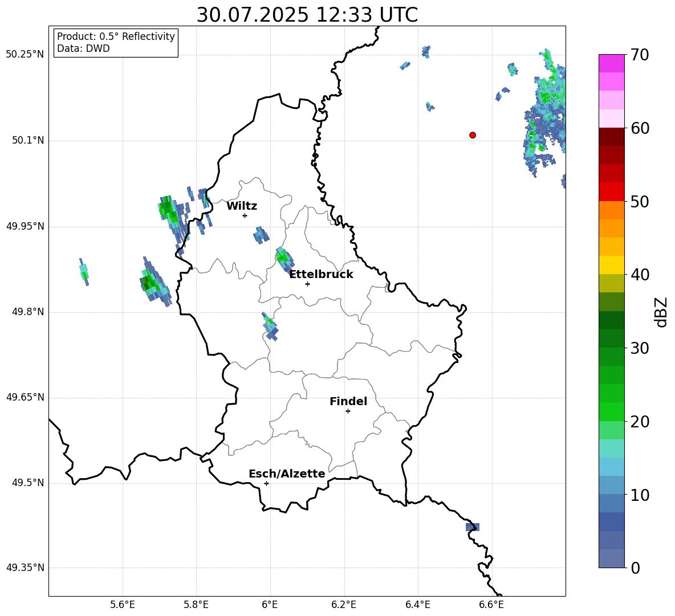Click the 5.8°E longitude label
The height and width of the screenshot is (616, 675).
click(196, 605)
